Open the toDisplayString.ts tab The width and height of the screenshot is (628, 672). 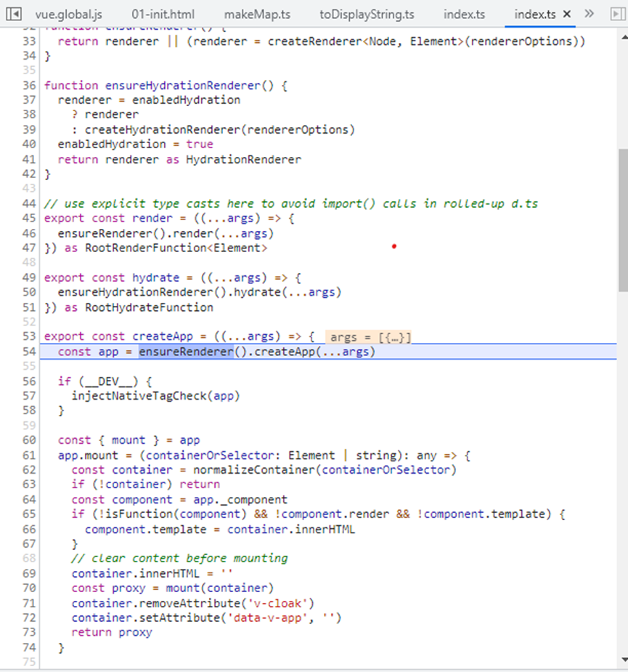tap(367, 15)
